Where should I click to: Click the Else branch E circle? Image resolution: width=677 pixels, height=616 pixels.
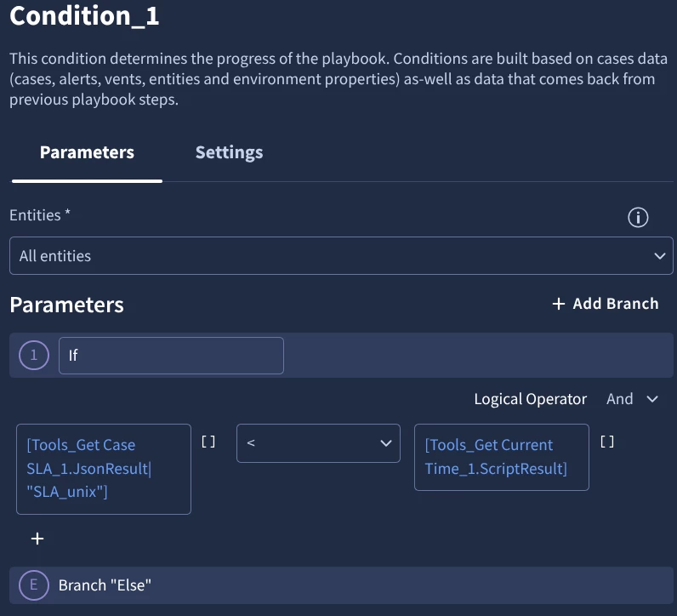[34, 585]
